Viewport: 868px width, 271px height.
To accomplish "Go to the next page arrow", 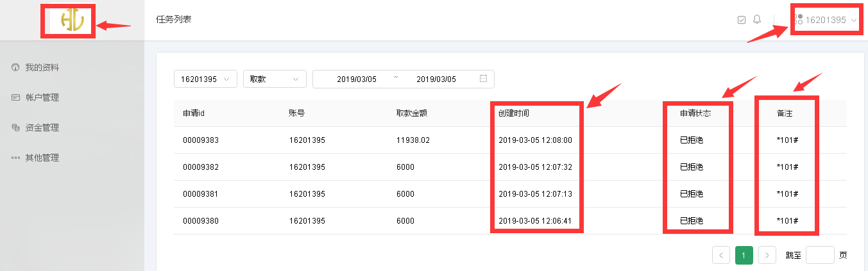I will [x=767, y=255].
